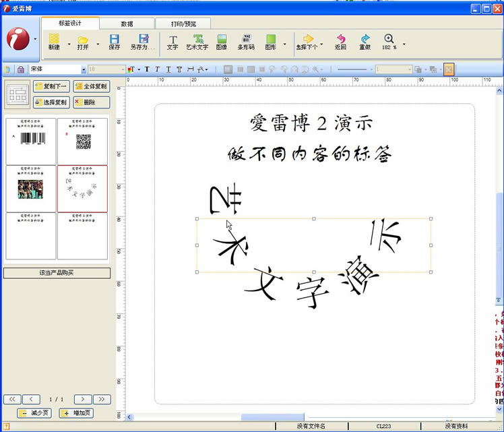Open the 宋体 font name dropdown
This screenshot has height=432, width=504.
pos(84,69)
